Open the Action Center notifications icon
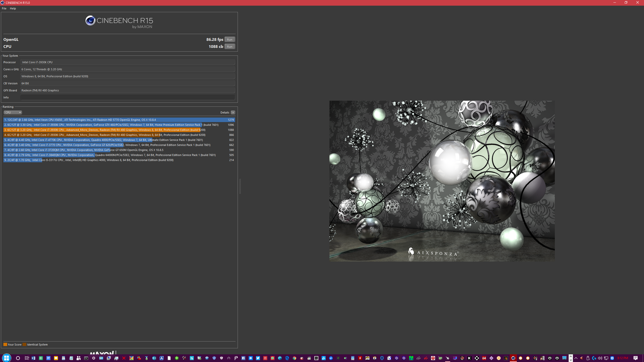This screenshot has height=362, width=644. [x=635, y=358]
